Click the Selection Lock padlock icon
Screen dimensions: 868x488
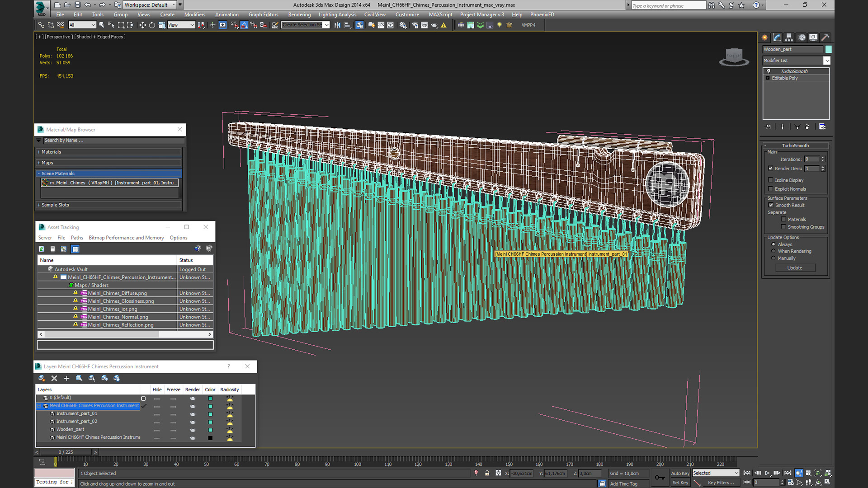(487, 473)
